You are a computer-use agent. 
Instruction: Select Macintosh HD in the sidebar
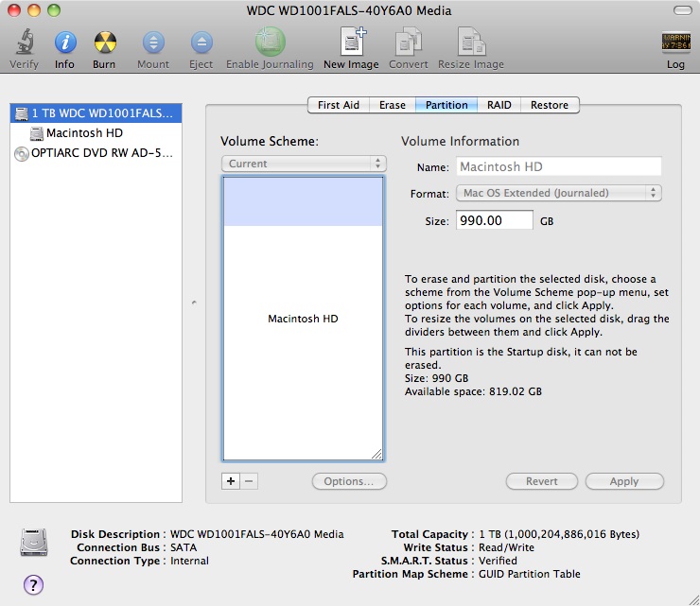click(x=85, y=133)
